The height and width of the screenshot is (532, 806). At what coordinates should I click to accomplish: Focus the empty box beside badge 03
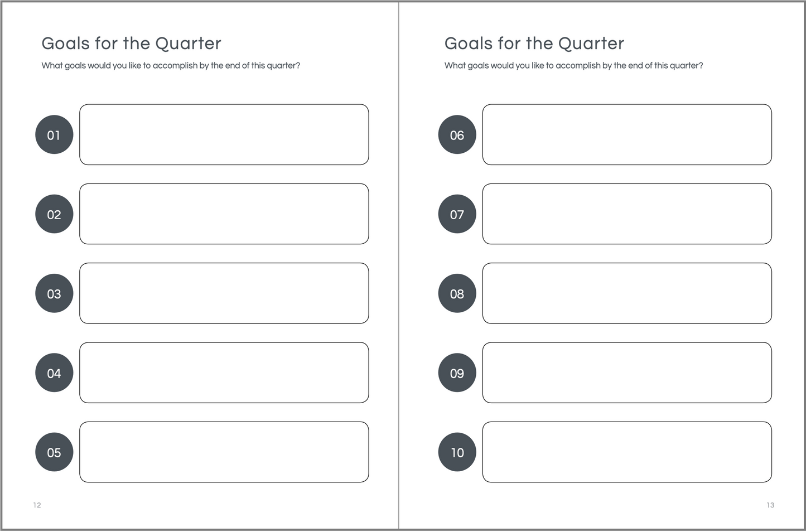point(224,293)
